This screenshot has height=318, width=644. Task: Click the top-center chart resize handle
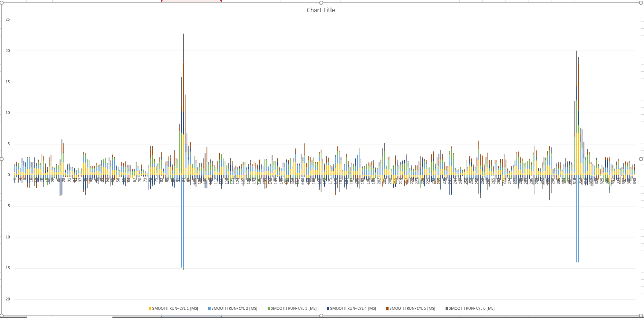[321, 3]
